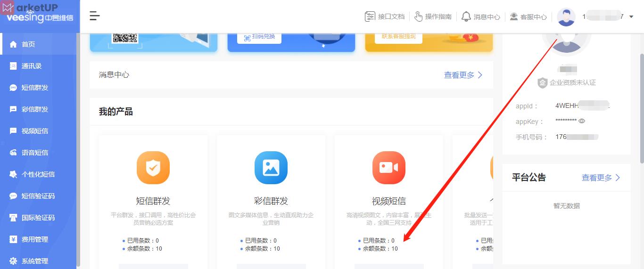The height and width of the screenshot is (269, 644).
Task: Open 通讯录 in the sidebar
Action: (38, 66)
